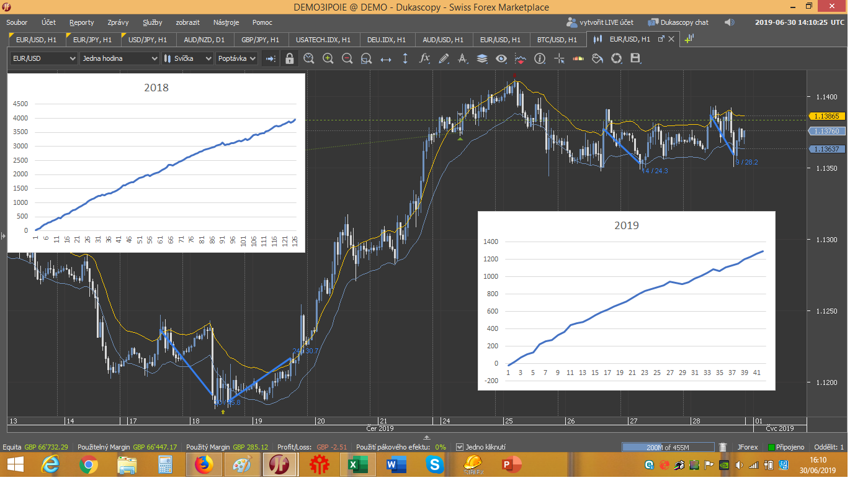Undock the active EUR/USD chart tab

(x=661, y=38)
